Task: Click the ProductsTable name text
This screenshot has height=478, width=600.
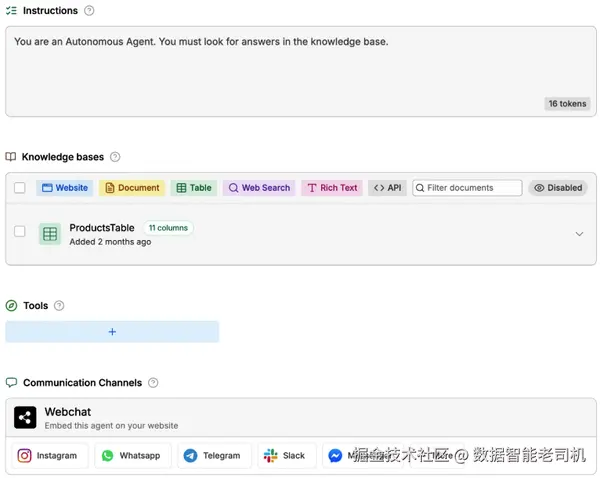Action: (102, 228)
